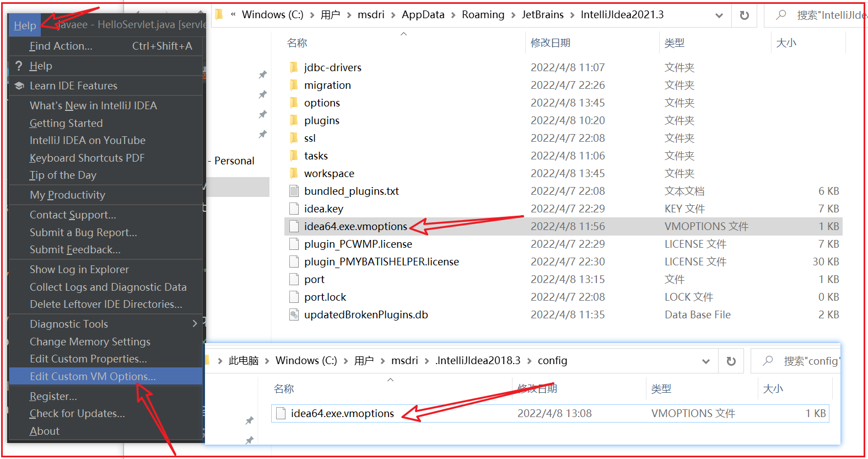Click search box in config window
This screenshot has height=459, width=868.
pos(796,361)
